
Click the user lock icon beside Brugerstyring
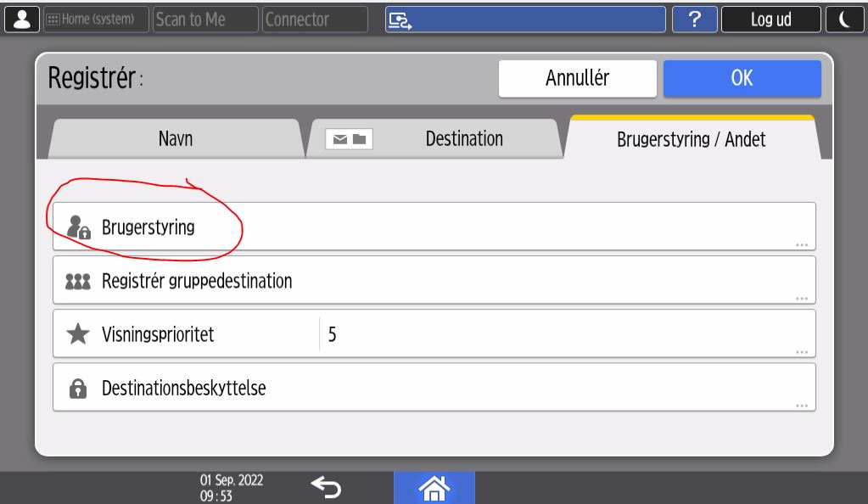coord(78,227)
